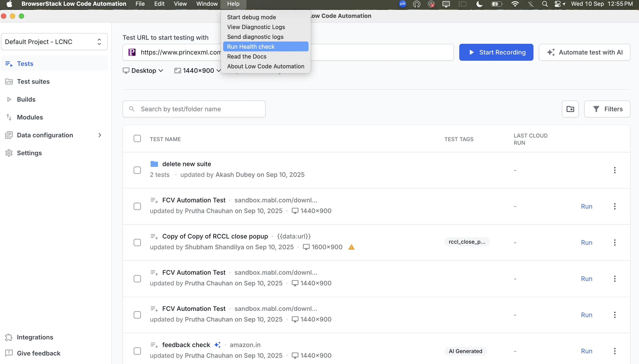Open the Default Project - LCNC selector

click(x=54, y=42)
